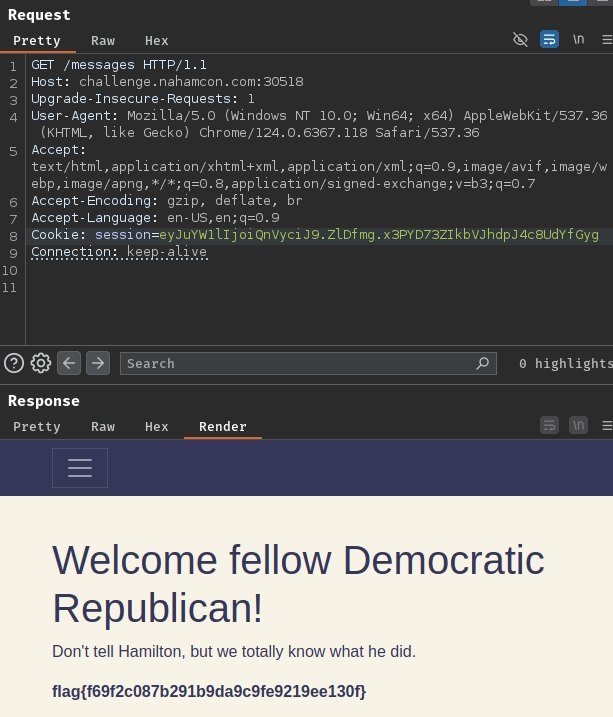Viewport: 613px width, 717px height.
Task: Switch Request view to Raw tab
Action: 103,41
